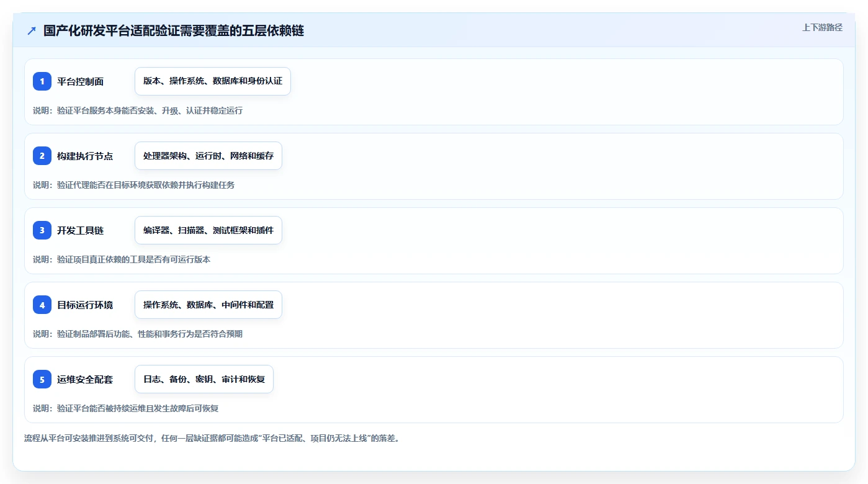
Task: Select the 操作系统、数据库、中间件和配置 chip
Action: [208, 305]
